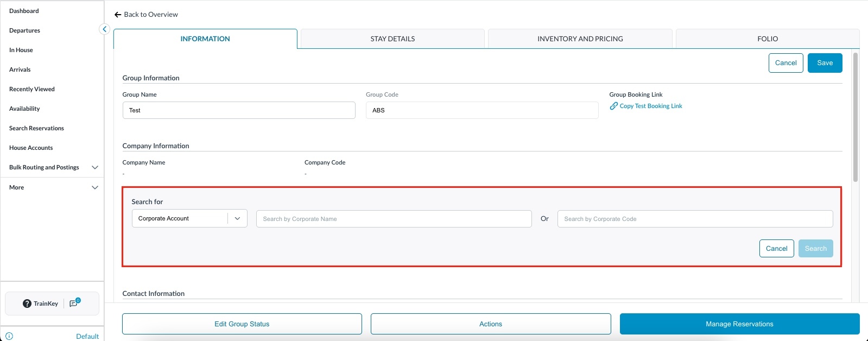Image resolution: width=868 pixels, height=341 pixels.
Task: Click the TrainKey help question-mark icon
Action: [27, 304]
